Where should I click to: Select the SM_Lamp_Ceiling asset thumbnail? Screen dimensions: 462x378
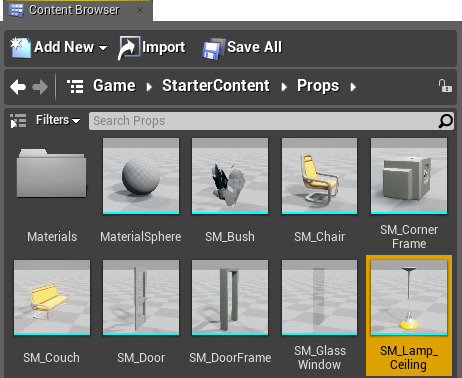coord(409,297)
